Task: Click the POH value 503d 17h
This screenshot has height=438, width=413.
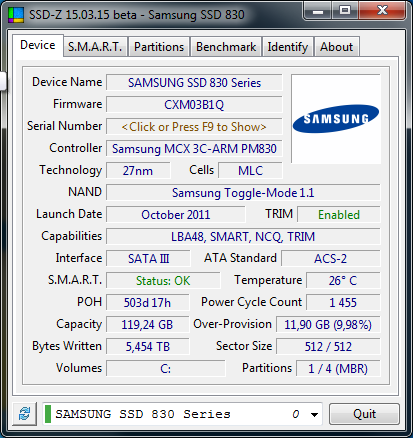Action: [148, 303]
